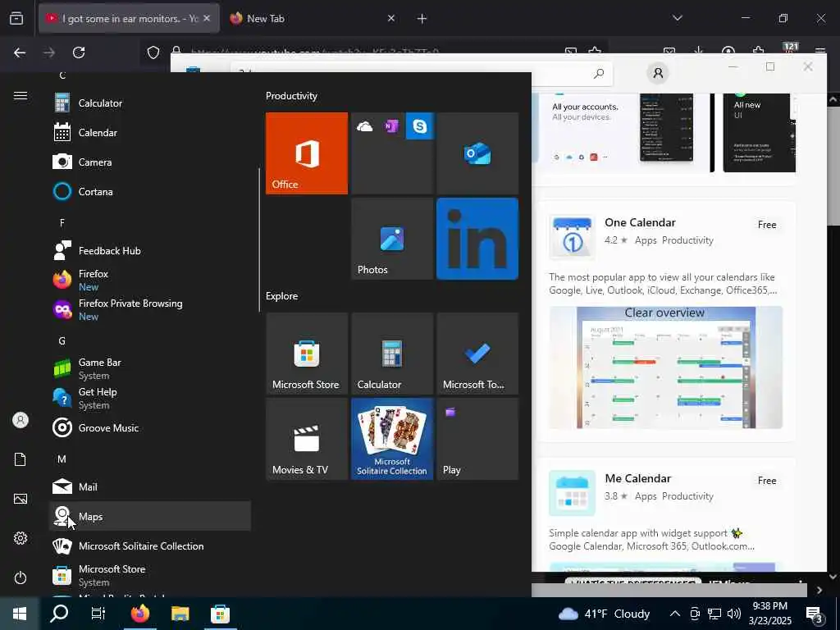Open the Photos tile
Image resolution: width=840 pixels, height=630 pixels.
pos(392,239)
